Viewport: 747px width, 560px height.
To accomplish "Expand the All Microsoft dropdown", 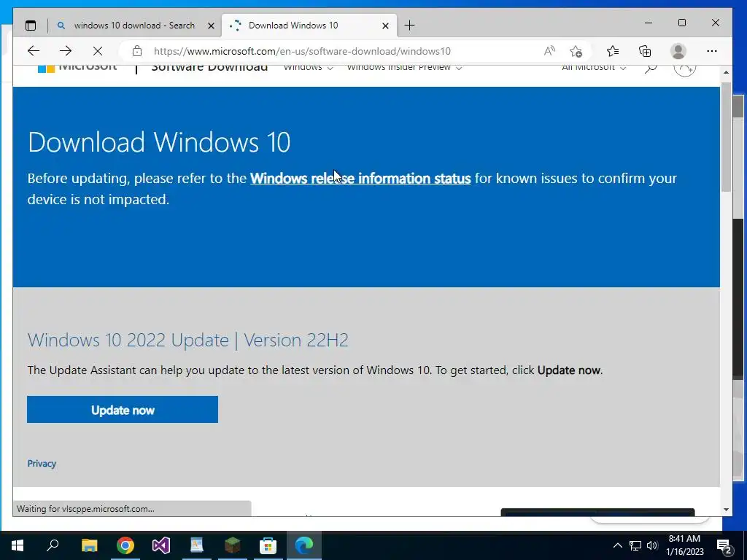I will [594, 67].
